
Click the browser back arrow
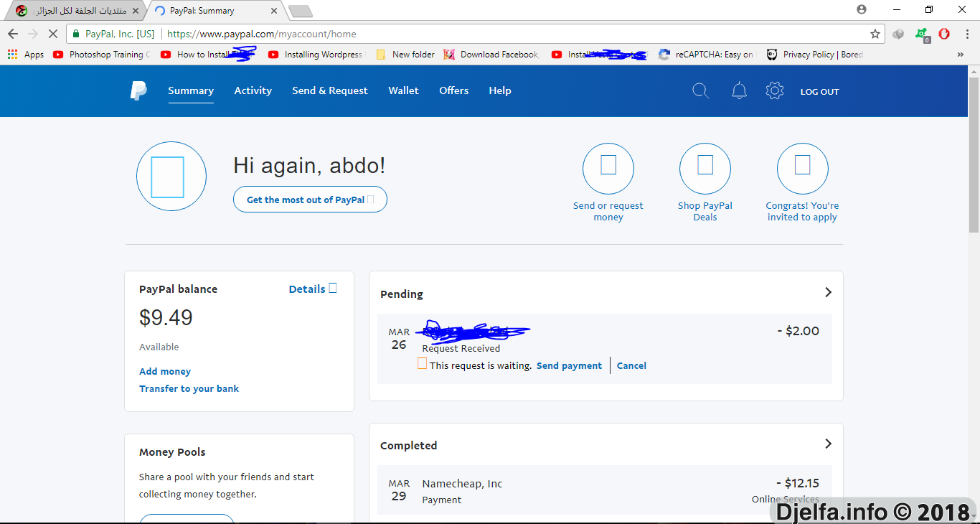coord(13,34)
